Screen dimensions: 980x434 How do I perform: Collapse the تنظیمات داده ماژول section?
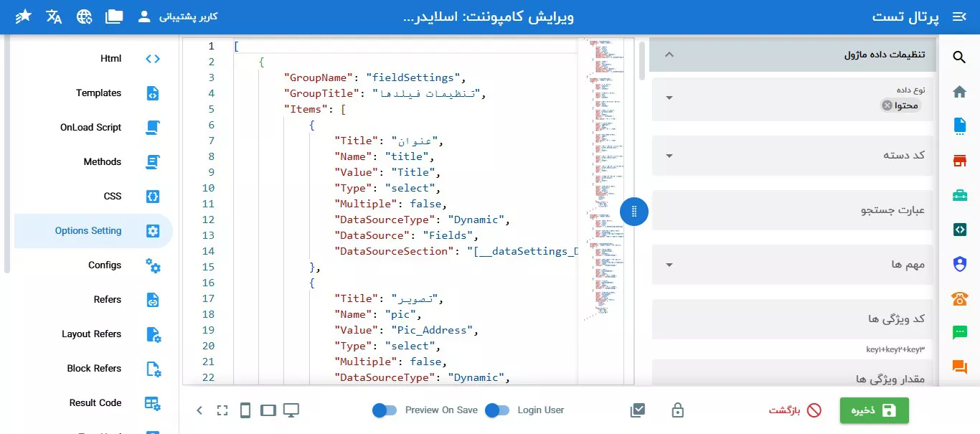[x=669, y=55]
